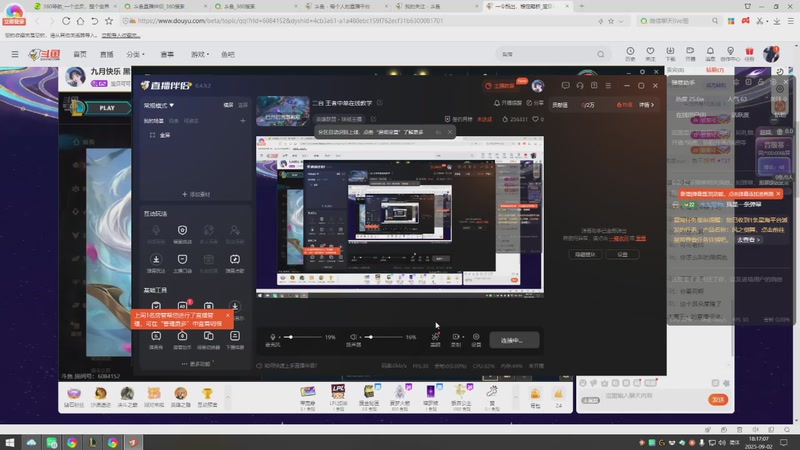Add a new scene with the plus icon

pyautogui.click(x=243, y=121)
